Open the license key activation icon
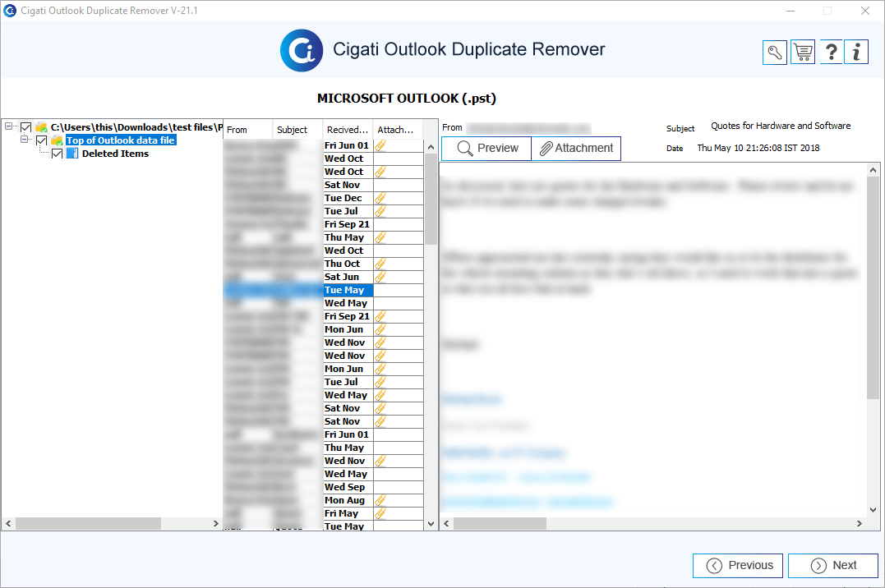Image resolution: width=885 pixels, height=588 pixels. (774, 53)
